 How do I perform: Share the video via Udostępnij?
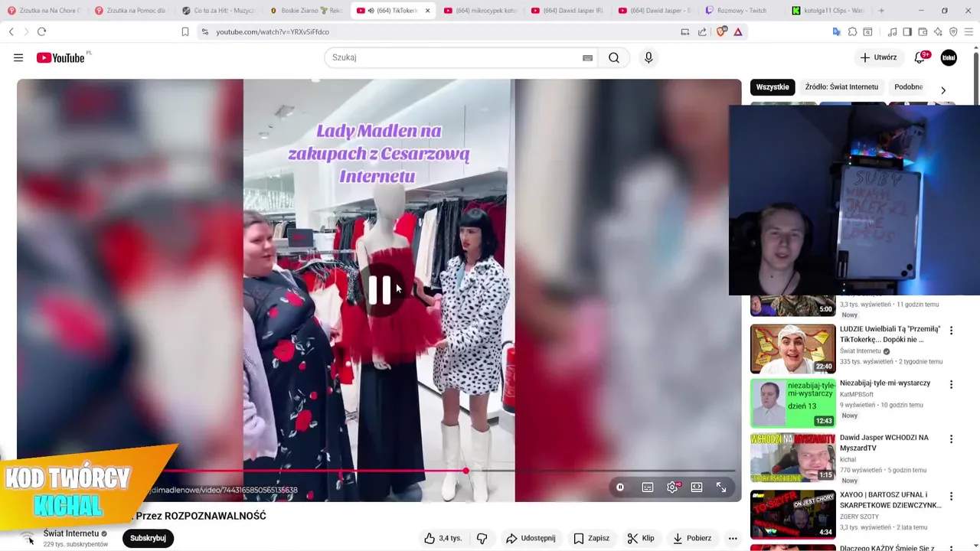point(531,538)
